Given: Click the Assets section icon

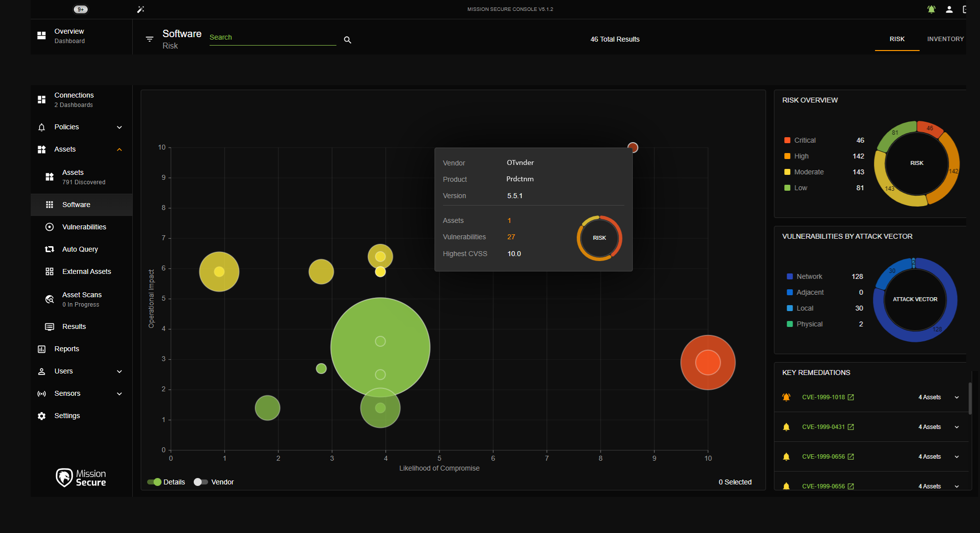Looking at the screenshot, I should (x=42, y=150).
